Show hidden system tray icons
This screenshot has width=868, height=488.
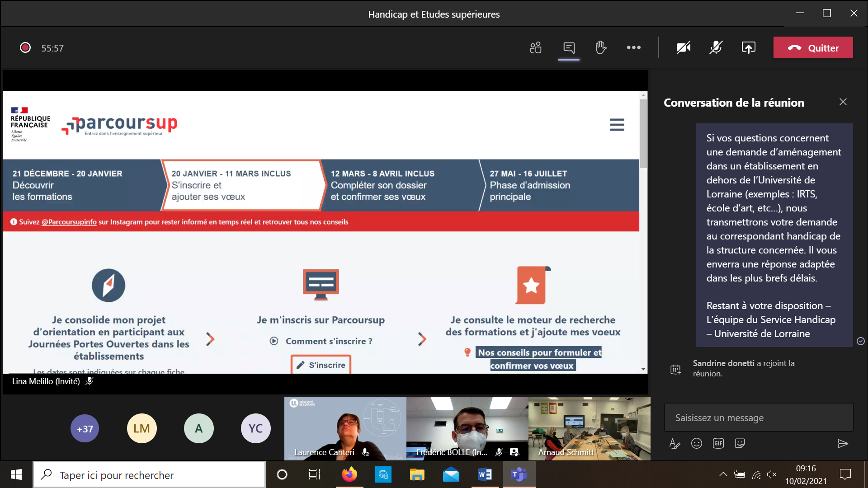723,474
